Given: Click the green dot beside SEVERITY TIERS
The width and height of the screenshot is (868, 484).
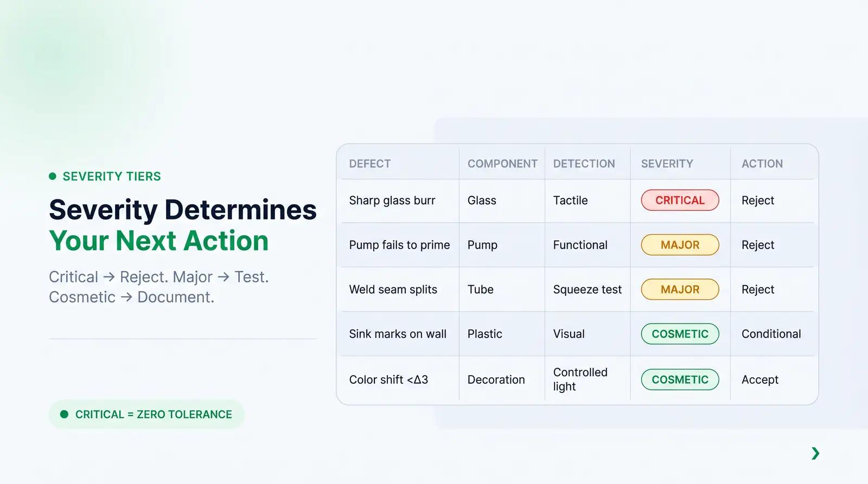Looking at the screenshot, I should pyautogui.click(x=53, y=176).
